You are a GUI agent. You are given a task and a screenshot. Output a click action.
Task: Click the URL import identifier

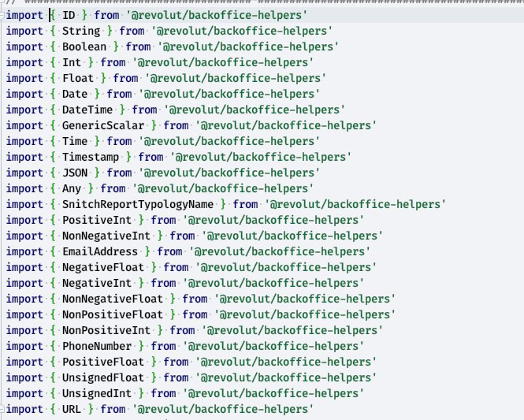[72, 409]
